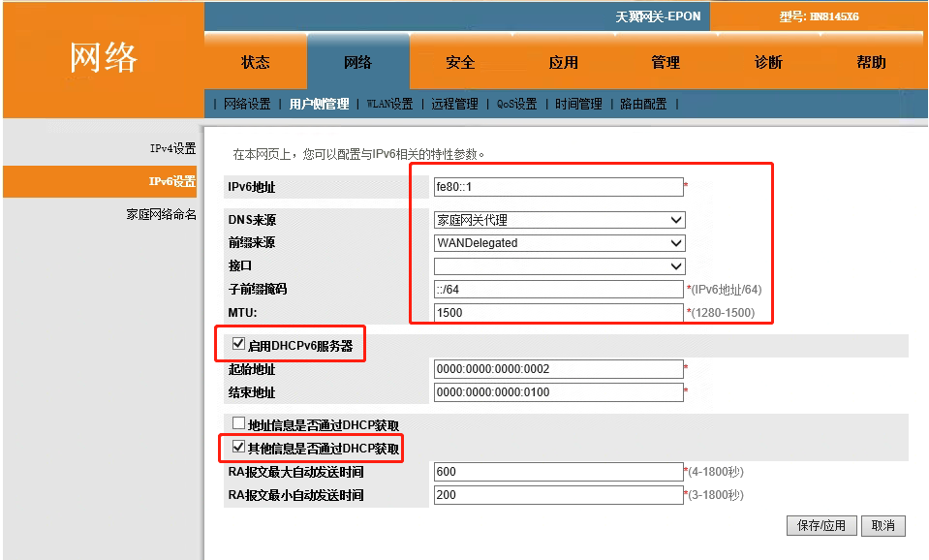Image resolution: width=929 pixels, height=560 pixels.
Task: Open 家庭网络命名 in the sidebar
Action: 160,214
